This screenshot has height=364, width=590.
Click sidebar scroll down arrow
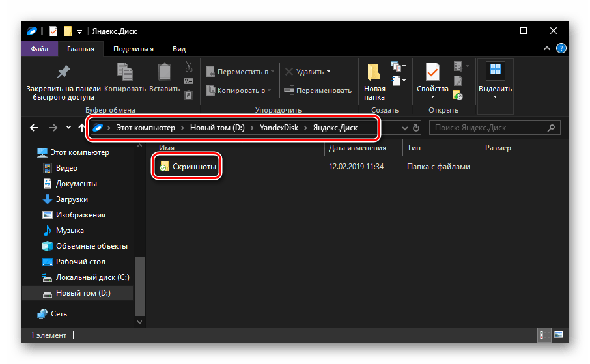pos(139,322)
